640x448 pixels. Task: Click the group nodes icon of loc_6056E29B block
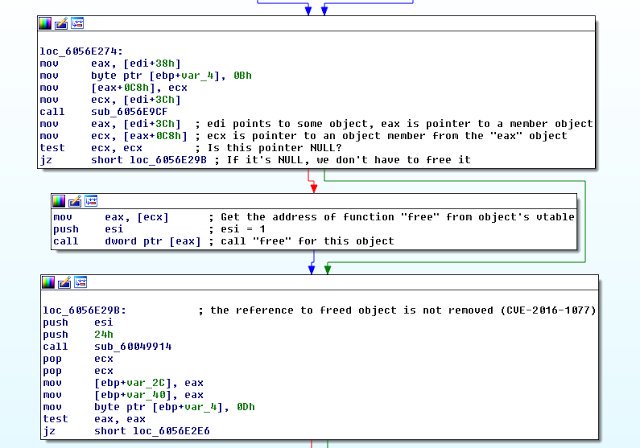(x=78, y=285)
